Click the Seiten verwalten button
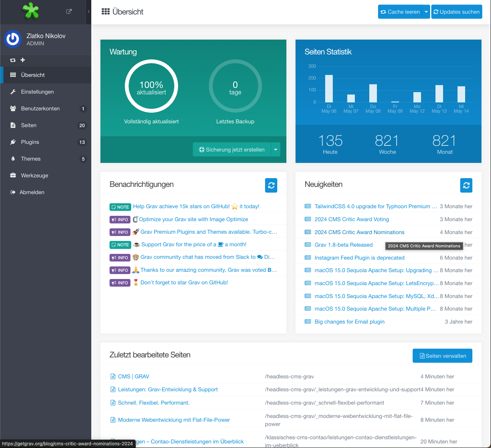Screen dimensions: 491x448 tap(442, 356)
